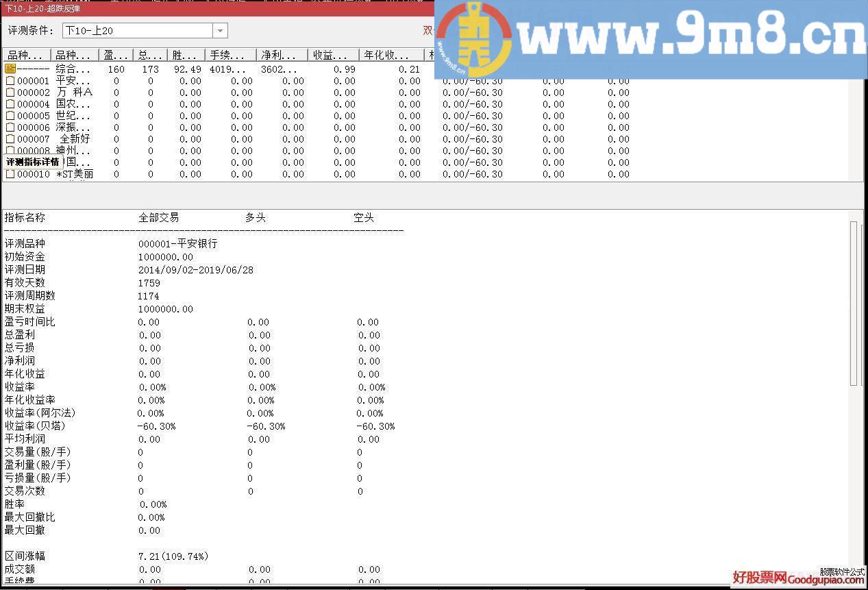Check the checkbox for 000001 平安银行
The image size is (868, 590).
coord(10,80)
